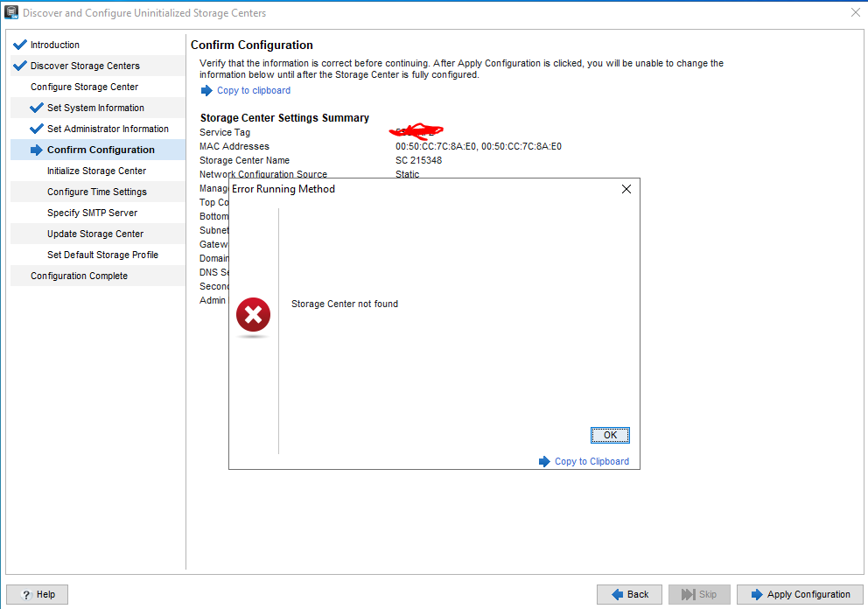Select the Confirm Configuration step
Screen dimensions: 868x609
pyautogui.click(x=101, y=150)
